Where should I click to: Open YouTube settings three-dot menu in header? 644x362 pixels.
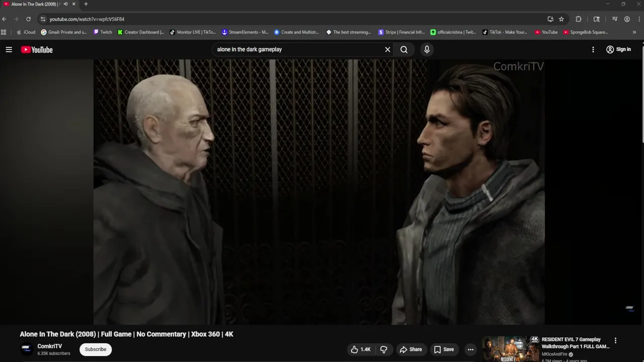tap(593, 49)
